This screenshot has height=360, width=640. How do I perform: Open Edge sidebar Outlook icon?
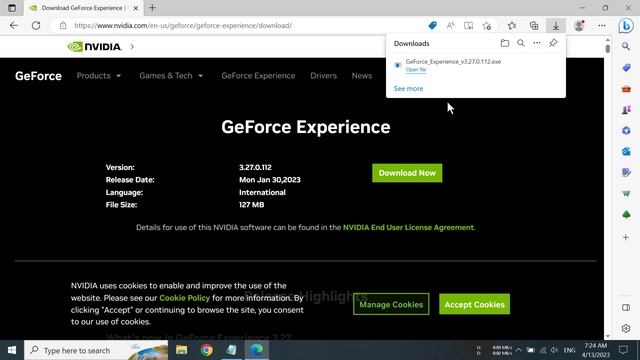tap(626, 151)
